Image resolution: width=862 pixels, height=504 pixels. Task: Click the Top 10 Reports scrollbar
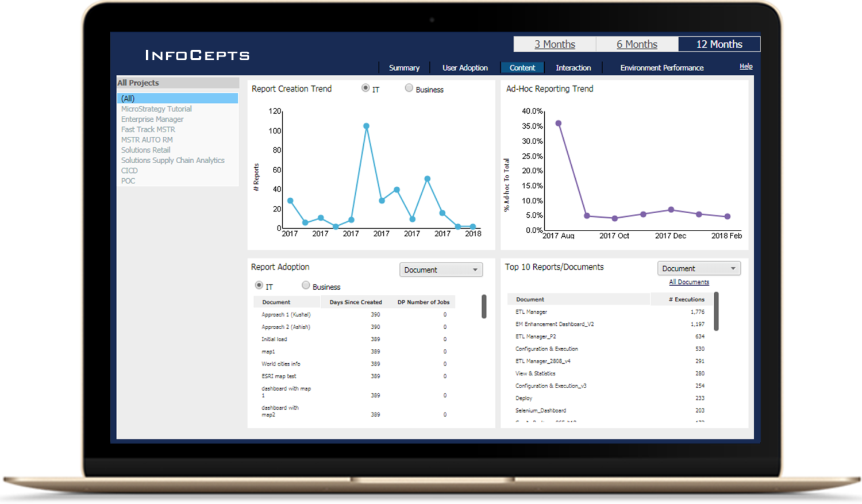point(716,311)
